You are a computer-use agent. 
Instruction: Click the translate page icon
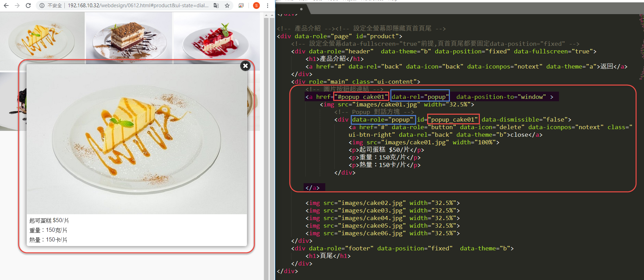pyautogui.click(x=216, y=6)
